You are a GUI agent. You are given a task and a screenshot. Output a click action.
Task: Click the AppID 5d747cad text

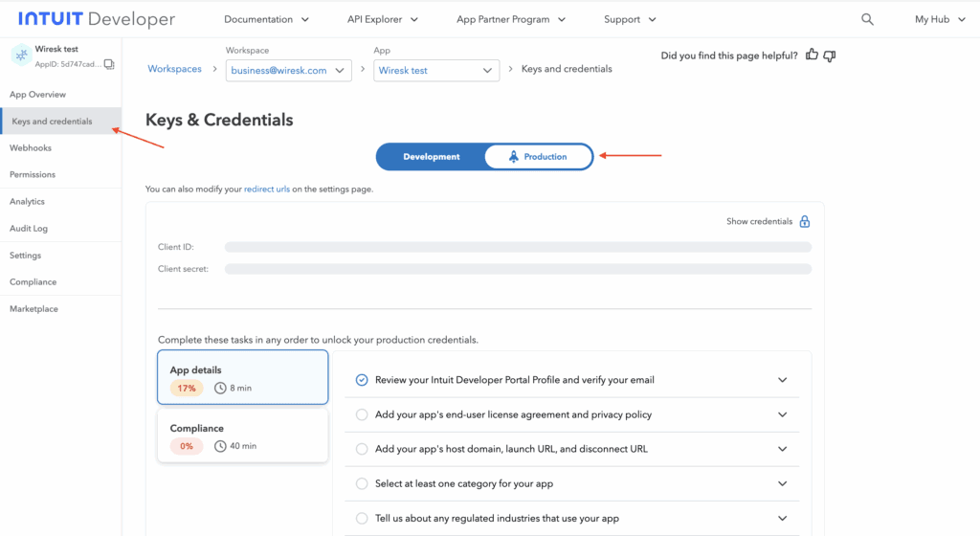click(x=68, y=64)
